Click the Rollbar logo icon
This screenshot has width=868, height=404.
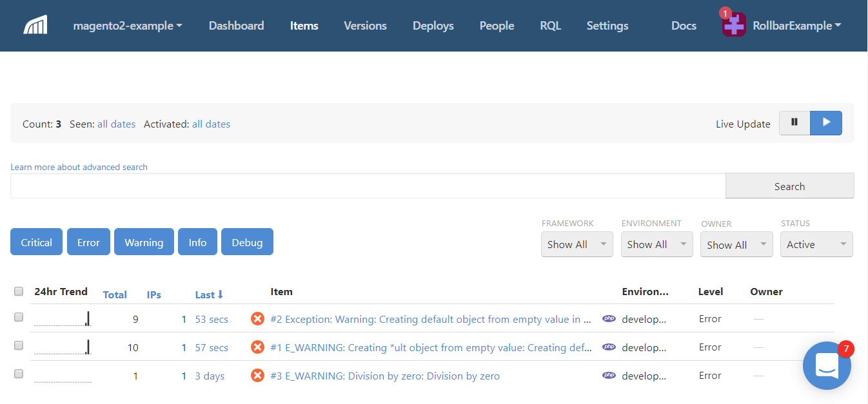(x=35, y=26)
